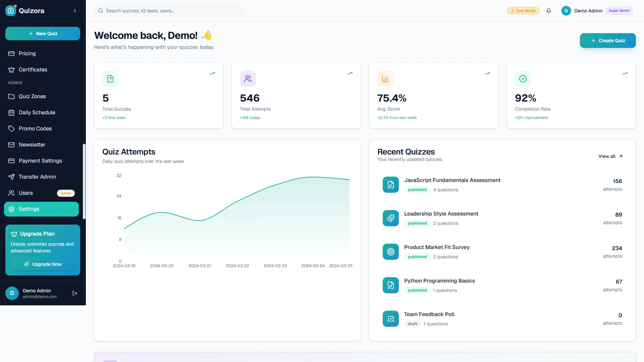The image size is (644, 362).
Task: Click the trend arrow on Total Quizzes card
Action: pos(212,73)
